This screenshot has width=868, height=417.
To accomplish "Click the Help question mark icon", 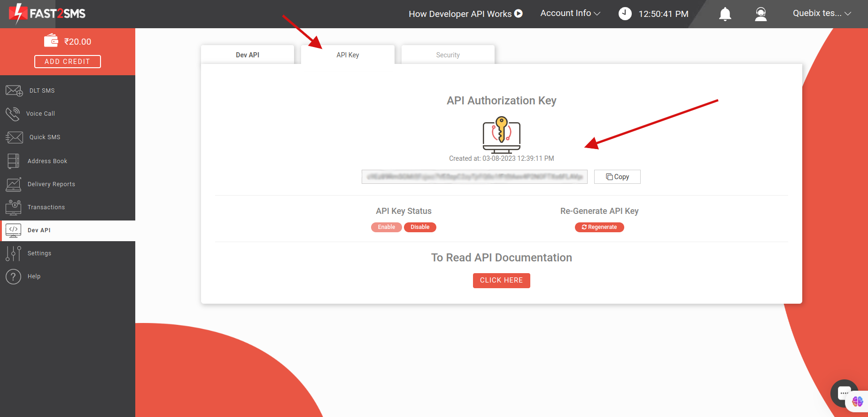I will click(13, 276).
